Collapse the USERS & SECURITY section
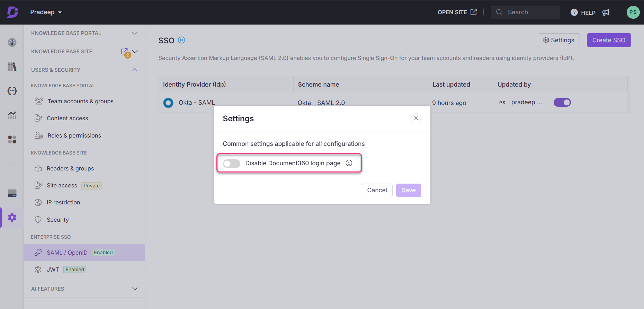The image size is (644, 309). 84,70
